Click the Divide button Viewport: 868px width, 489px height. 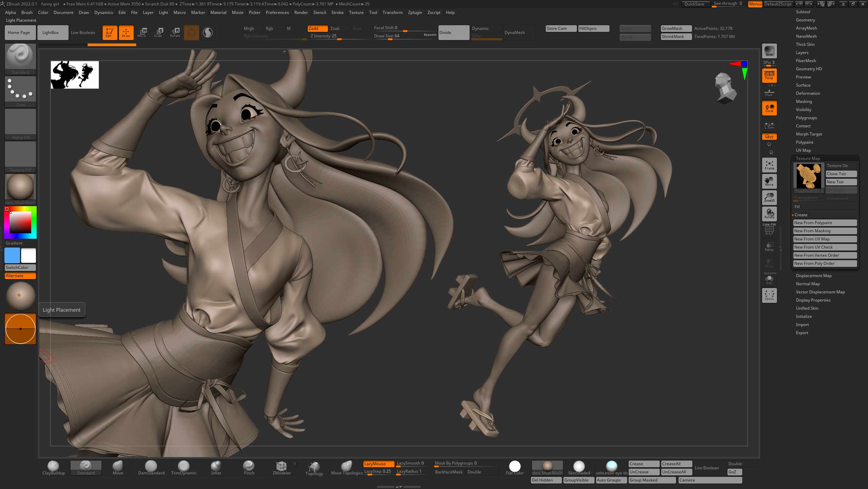tap(454, 33)
